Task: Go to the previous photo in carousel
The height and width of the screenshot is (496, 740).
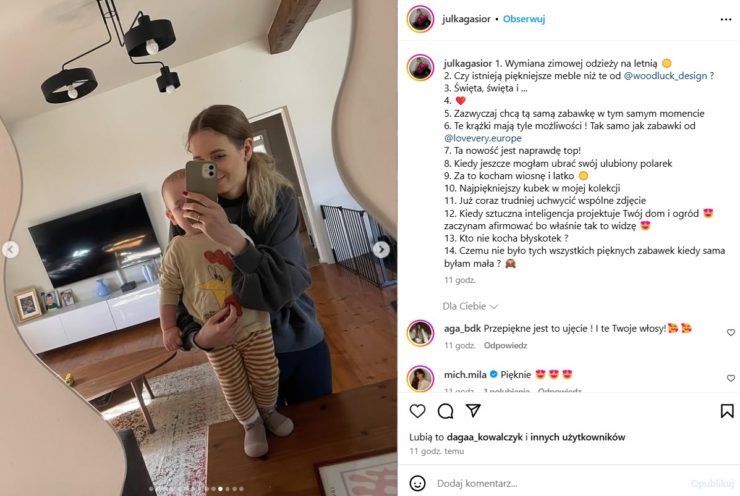Action: coord(10,250)
